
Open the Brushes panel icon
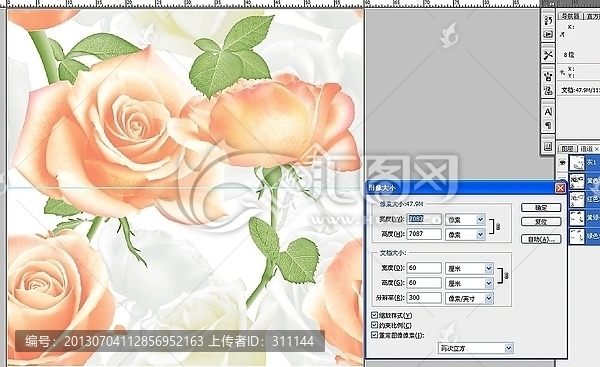point(548,76)
